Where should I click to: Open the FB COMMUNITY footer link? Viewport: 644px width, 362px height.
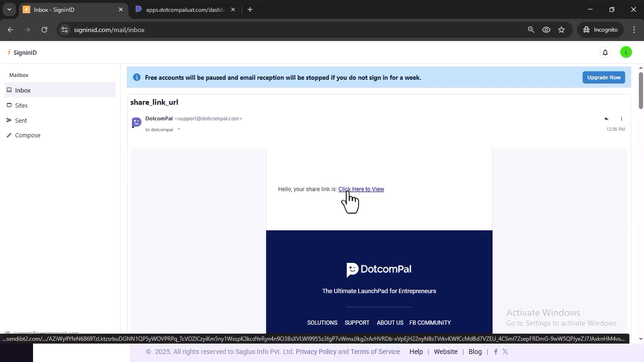430,323
